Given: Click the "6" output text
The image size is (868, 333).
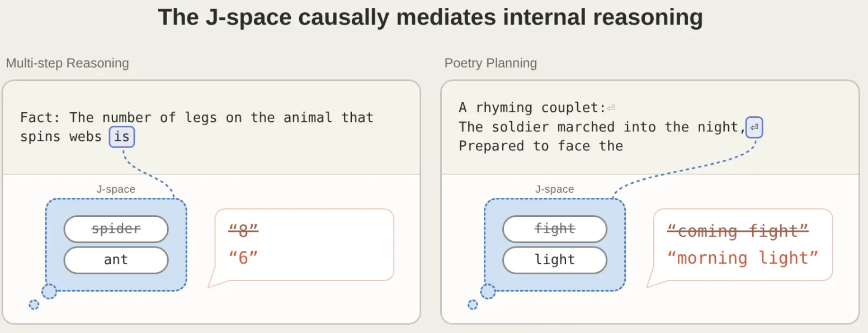Looking at the screenshot, I should (x=244, y=258).
